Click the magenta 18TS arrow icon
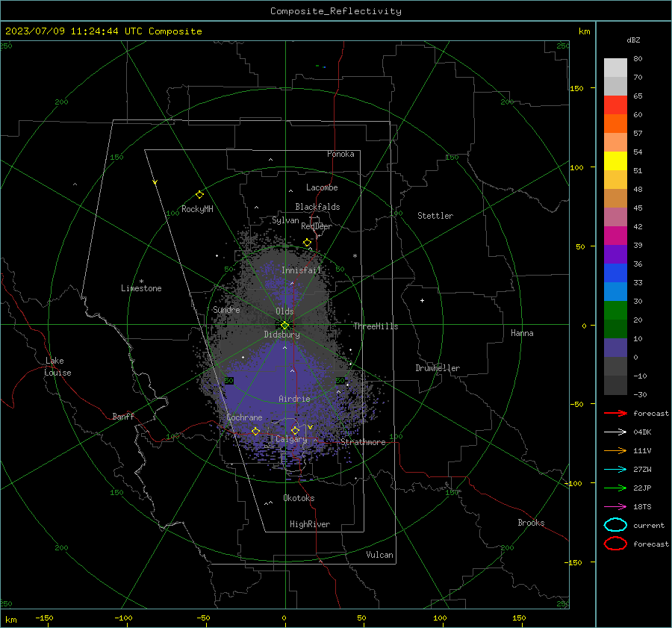 tap(615, 507)
